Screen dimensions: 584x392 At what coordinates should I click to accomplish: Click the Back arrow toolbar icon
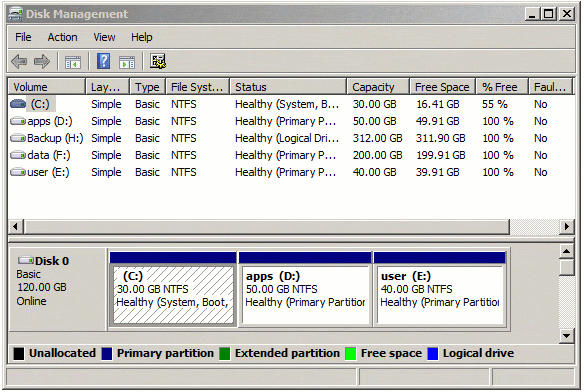[19, 61]
